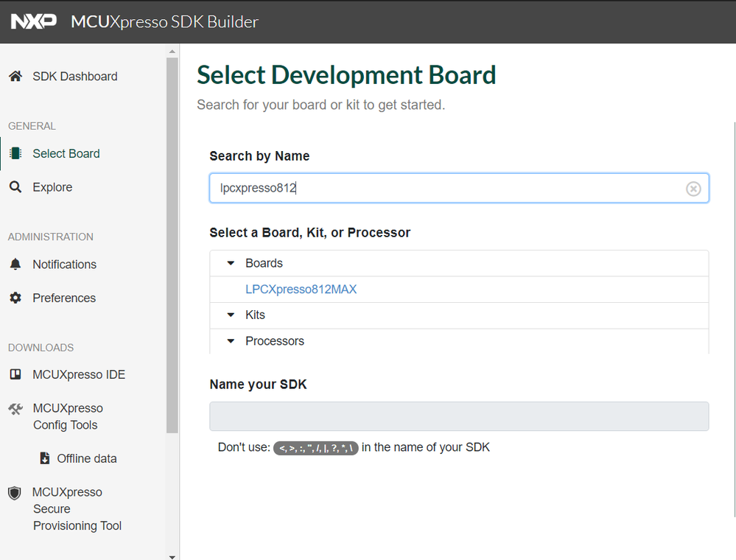Click the Notifications bell icon
Viewport: 736px width, 560px height.
tap(15, 265)
